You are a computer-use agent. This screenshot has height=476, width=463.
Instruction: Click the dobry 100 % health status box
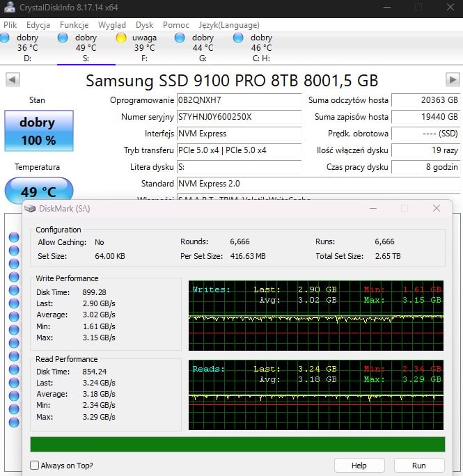[x=38, y=131]
